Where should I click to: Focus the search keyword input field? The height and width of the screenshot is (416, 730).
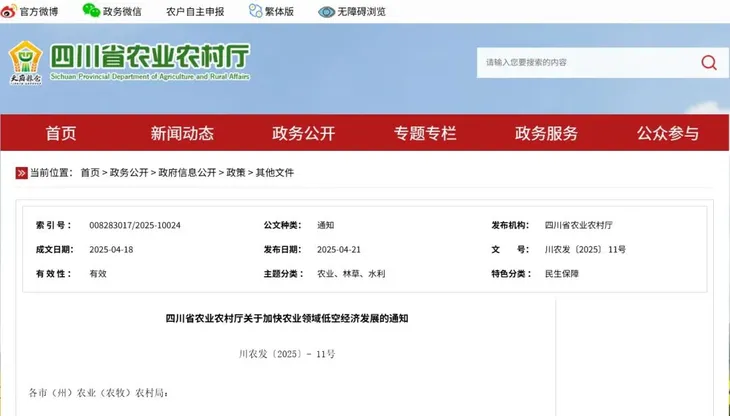tap(585, 62)
